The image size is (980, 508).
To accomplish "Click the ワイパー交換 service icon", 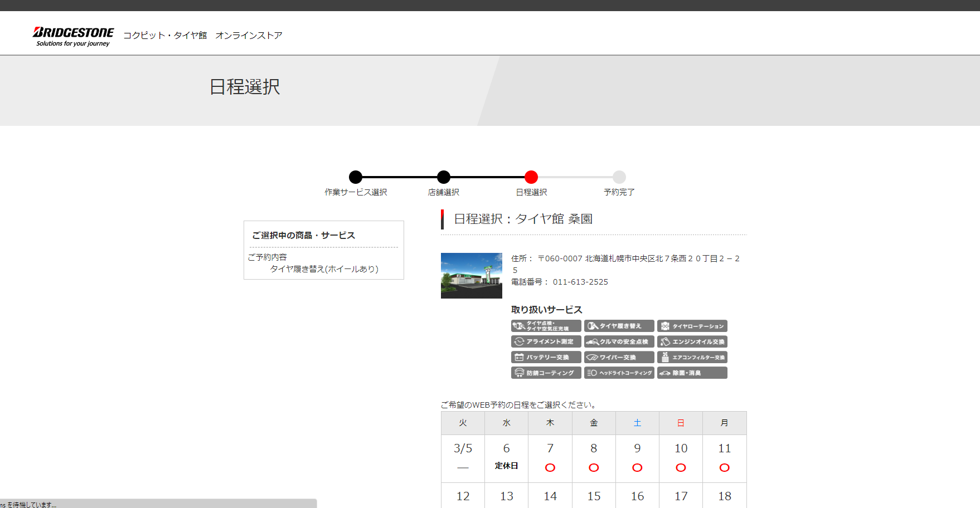I will [619, 357].
